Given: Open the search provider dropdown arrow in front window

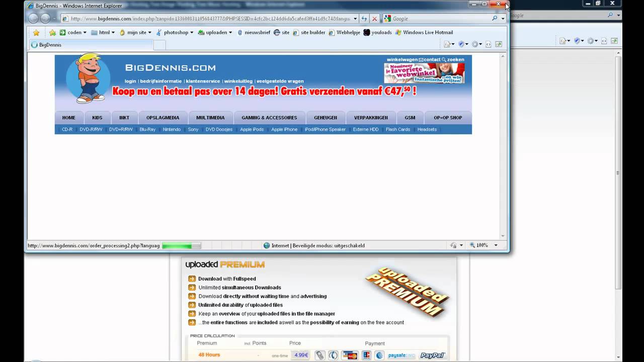Looking at the screenshot, I should coord(503,19).
